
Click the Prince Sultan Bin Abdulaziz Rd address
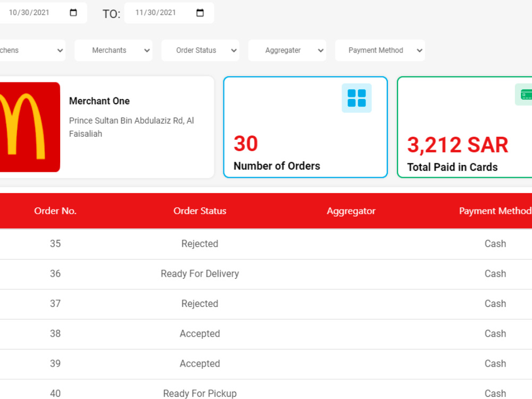(131, 127)
